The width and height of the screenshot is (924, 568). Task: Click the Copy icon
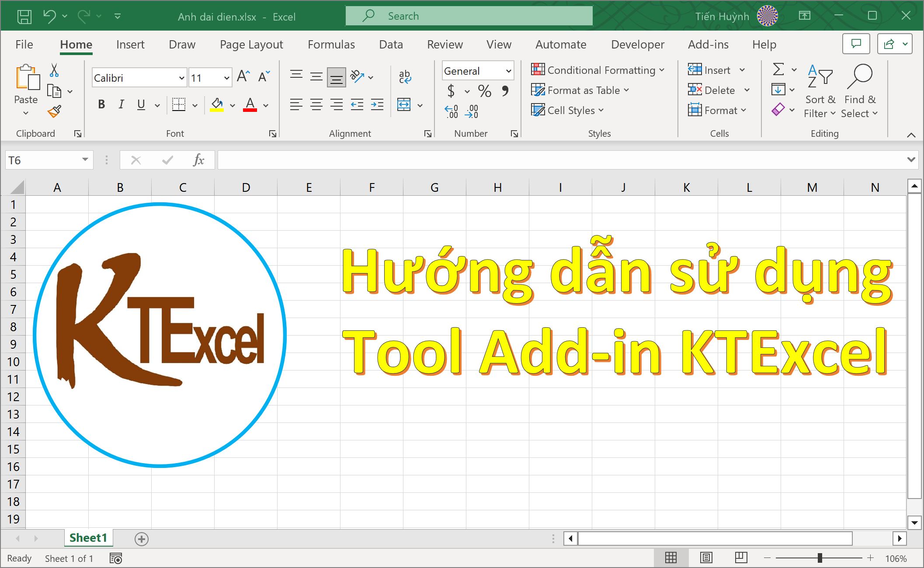[54, 91]
